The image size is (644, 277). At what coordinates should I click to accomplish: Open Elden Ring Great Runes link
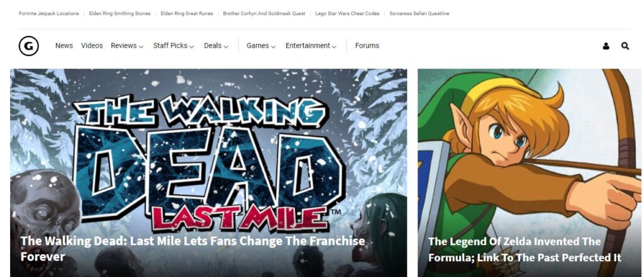pos(187,14)
